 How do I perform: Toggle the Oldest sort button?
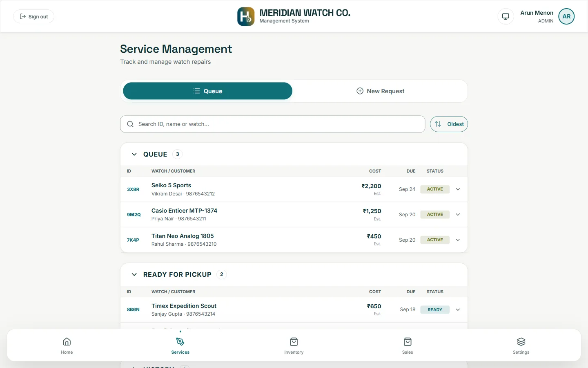point(449,124)
